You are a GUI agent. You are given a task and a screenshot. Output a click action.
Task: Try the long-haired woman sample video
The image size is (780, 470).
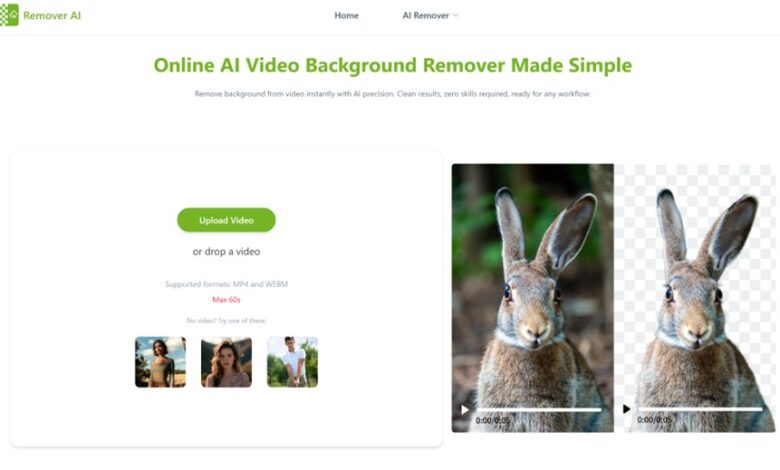tap(226, 362)
